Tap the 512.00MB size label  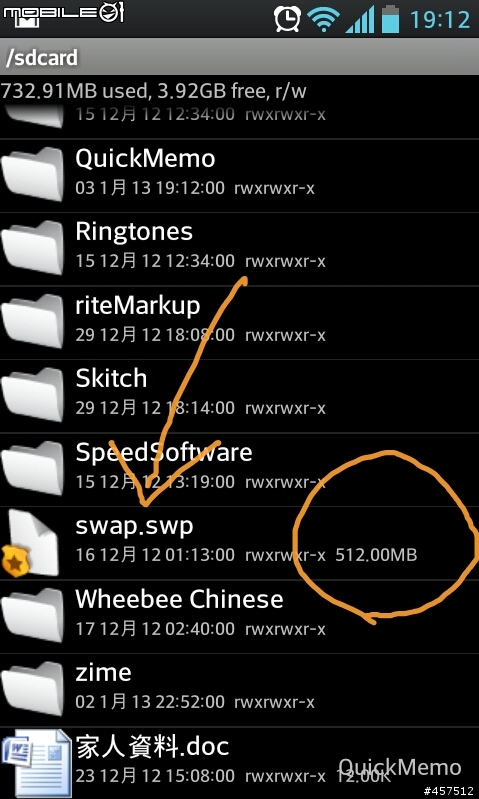[376, 554]
